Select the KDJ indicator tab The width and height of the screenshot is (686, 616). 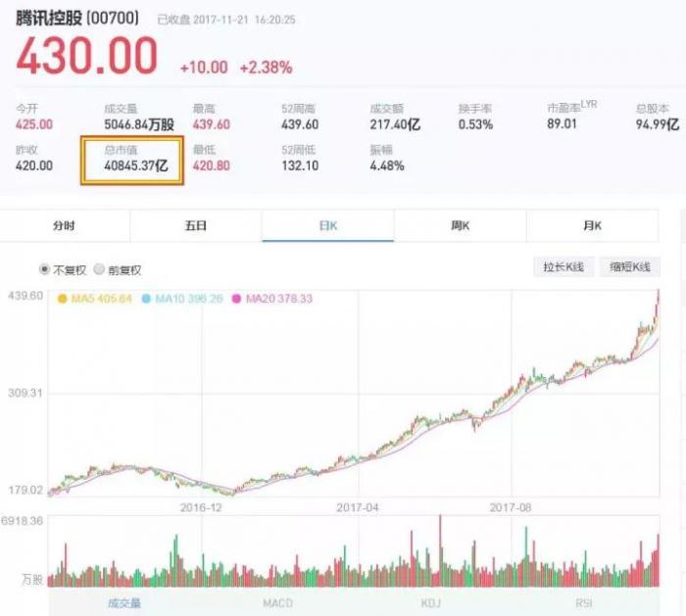click(x=431, y=602)
